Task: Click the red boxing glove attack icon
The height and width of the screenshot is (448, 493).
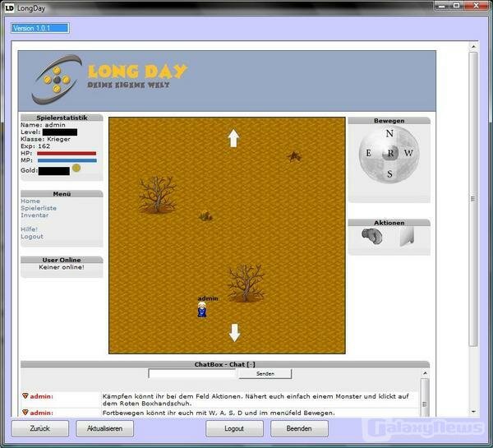Action: click(x=371, y=236)
